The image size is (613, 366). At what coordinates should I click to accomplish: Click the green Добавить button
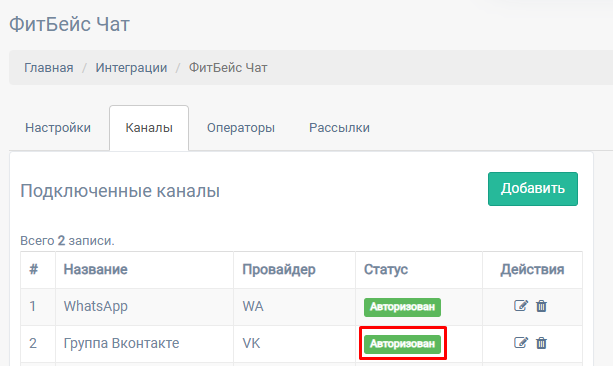(x=533, y=189)
